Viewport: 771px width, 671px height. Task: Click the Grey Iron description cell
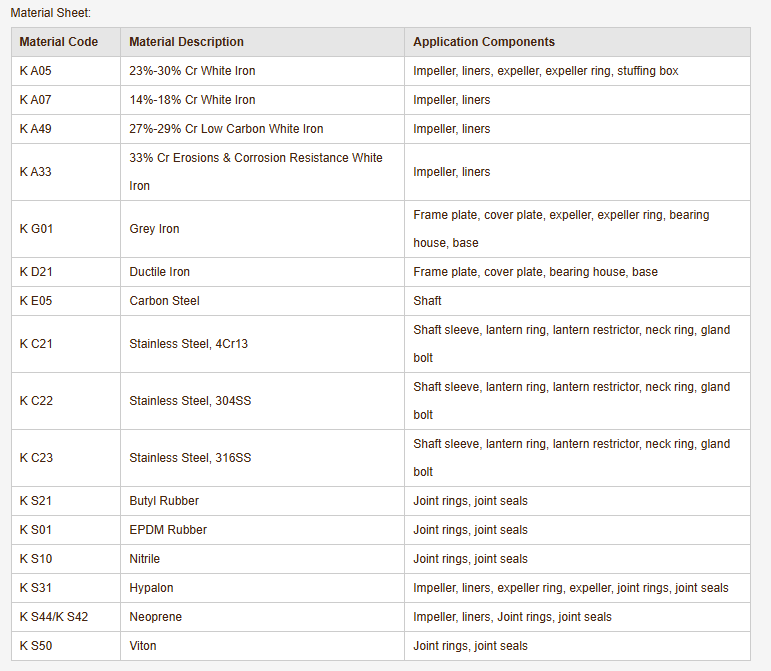(x=154, y=229)
